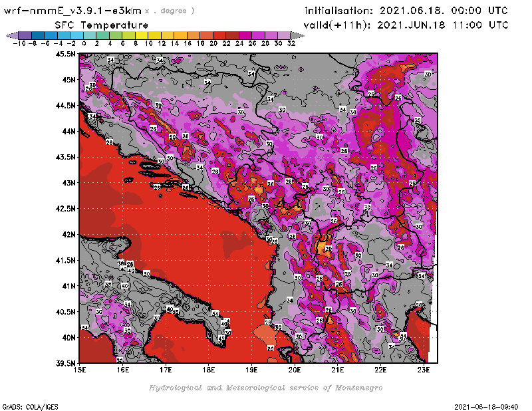532x411 pixels.
Task: Click the 'GrADS: COLA/IGES' credit text
Action: [30, 407]
